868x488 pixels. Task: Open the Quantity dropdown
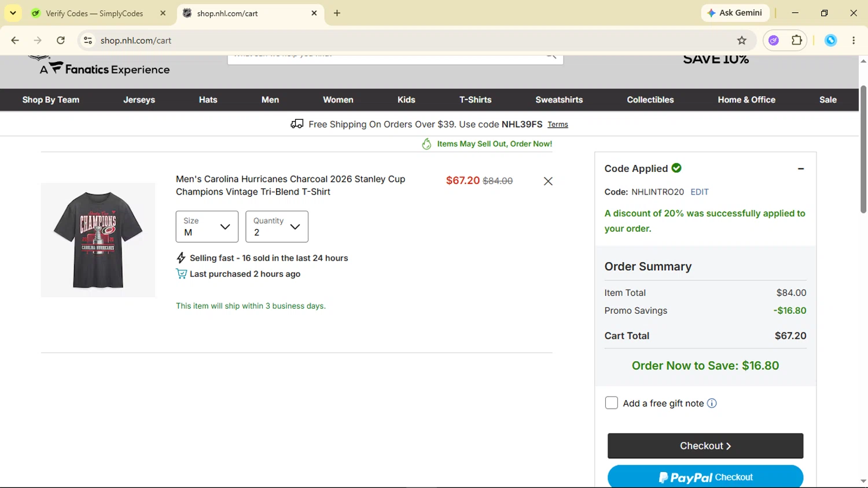277,226
